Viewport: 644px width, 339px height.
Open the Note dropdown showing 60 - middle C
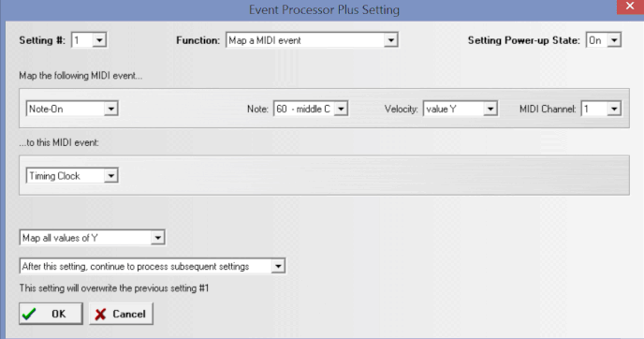(x=311, y=109)
